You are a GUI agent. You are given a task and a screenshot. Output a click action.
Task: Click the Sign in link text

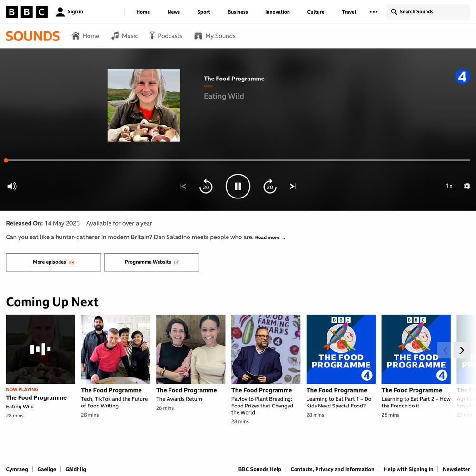coord(75,12)
